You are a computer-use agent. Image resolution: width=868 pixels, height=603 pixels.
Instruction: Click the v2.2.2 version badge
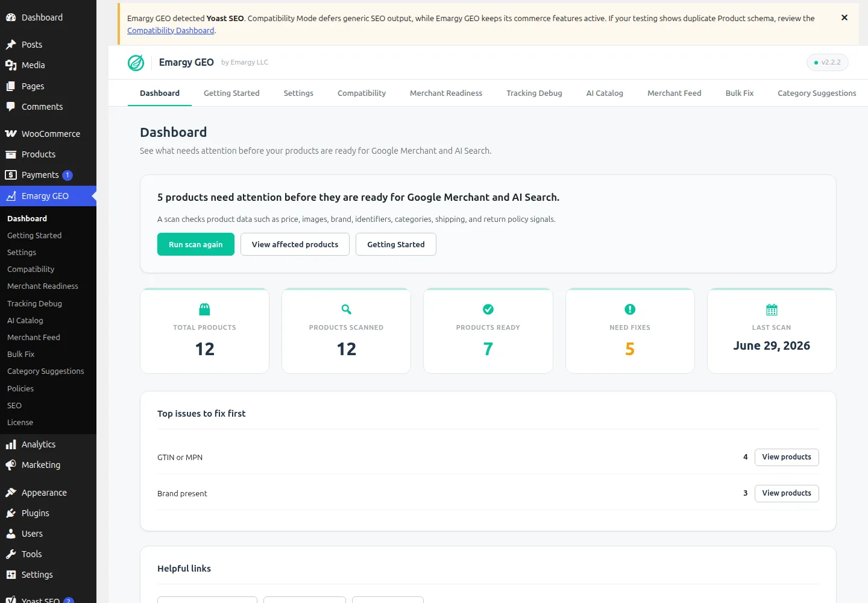pyautogui.click(x=828, y=63)
